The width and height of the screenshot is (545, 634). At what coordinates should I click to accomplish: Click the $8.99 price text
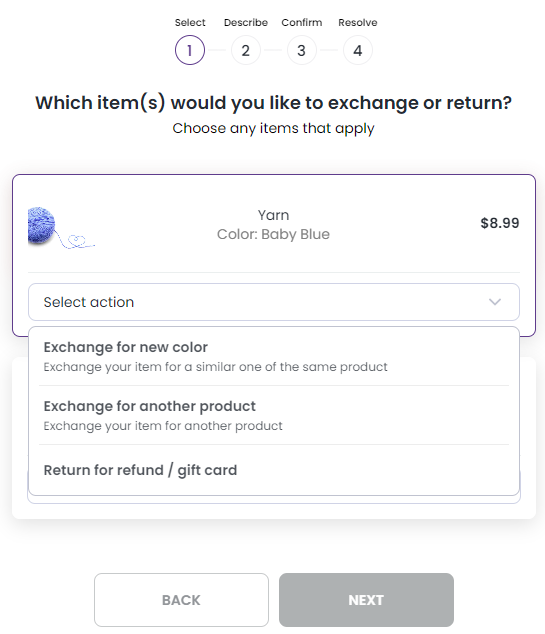500,223
